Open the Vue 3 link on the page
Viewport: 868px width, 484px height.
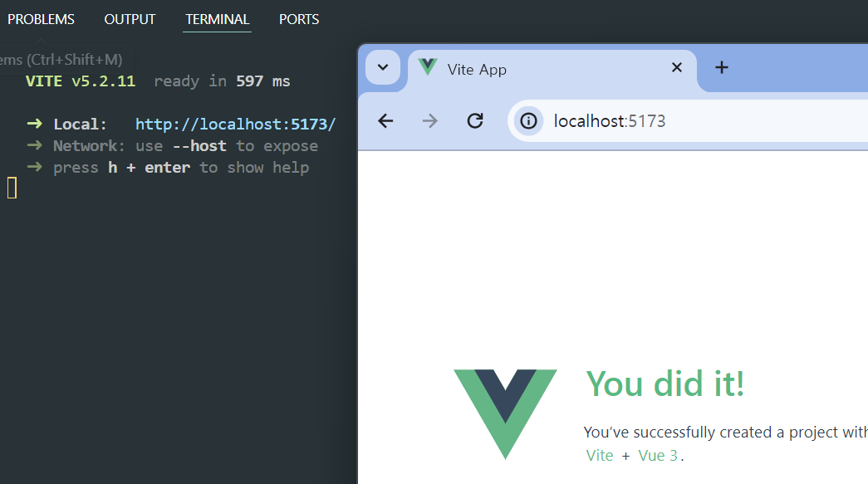[658, 456]
